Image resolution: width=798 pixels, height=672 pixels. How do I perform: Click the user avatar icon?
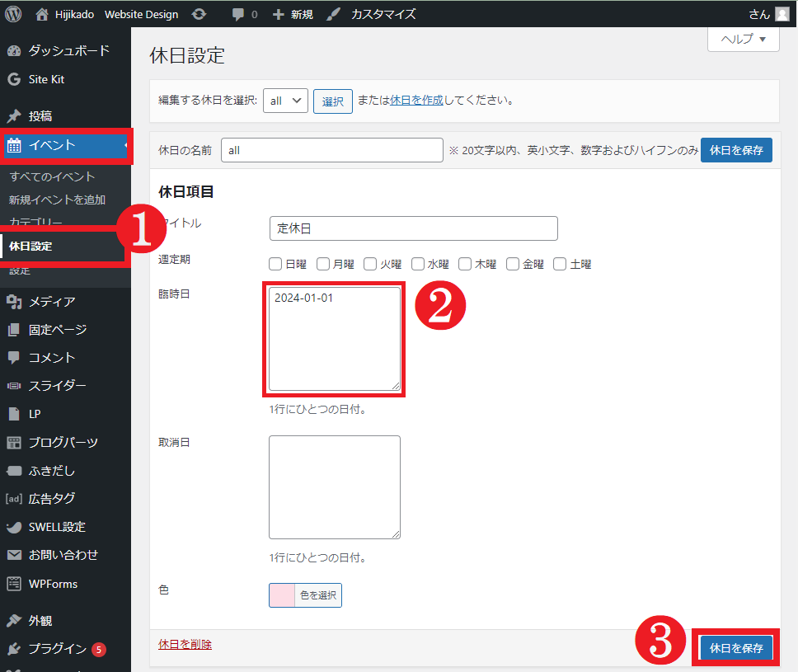coord(782,14)
